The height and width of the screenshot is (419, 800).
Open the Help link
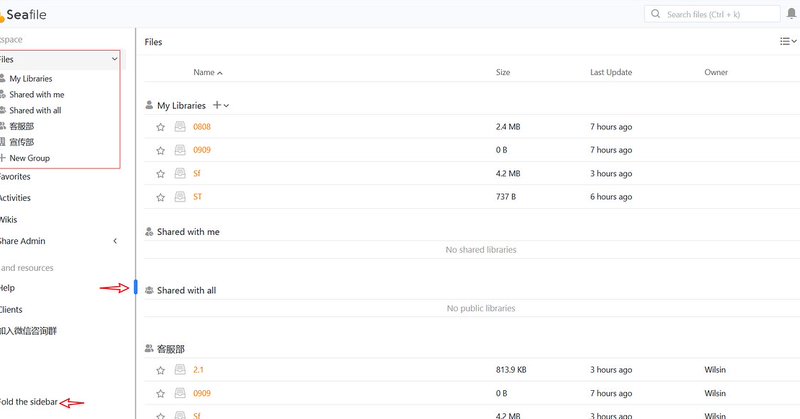coord(8,288)
